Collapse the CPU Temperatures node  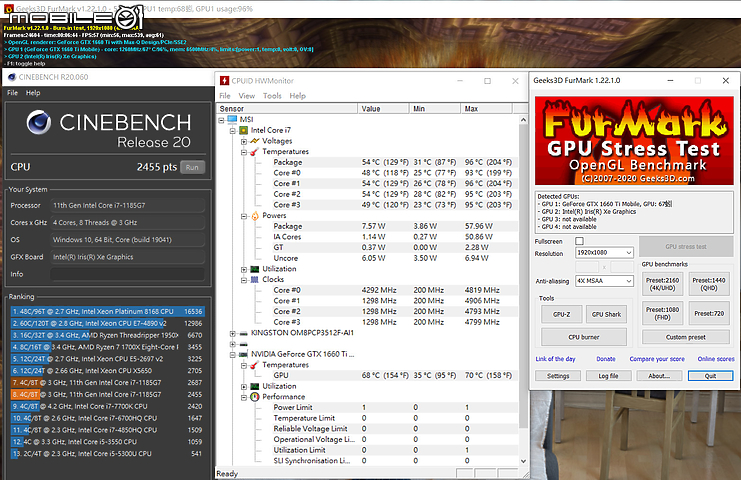coord(244,152)
